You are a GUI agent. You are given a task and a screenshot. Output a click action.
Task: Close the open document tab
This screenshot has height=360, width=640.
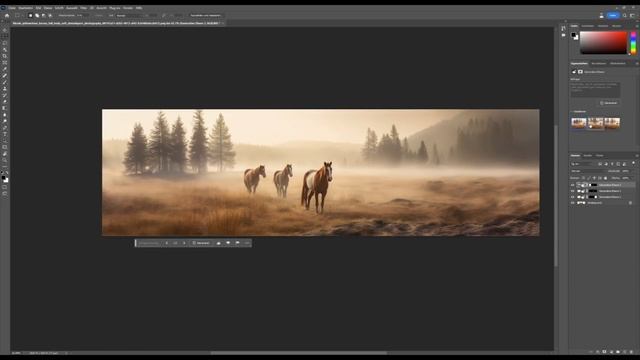(x=223, y=23)
